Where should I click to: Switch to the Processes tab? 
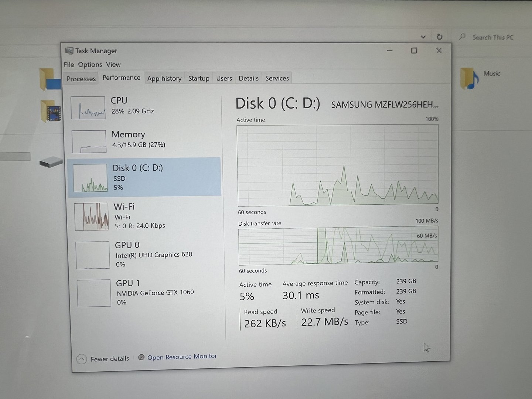(x=81, y=79)
